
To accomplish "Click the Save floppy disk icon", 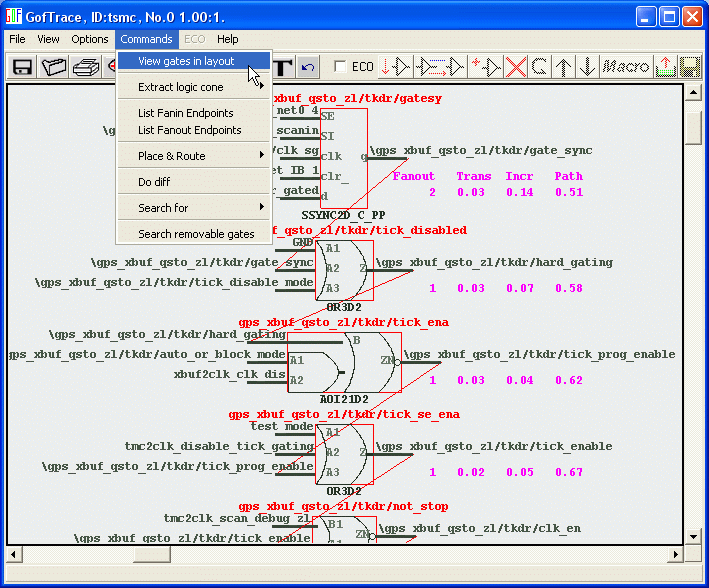I will tap(22, 67).
